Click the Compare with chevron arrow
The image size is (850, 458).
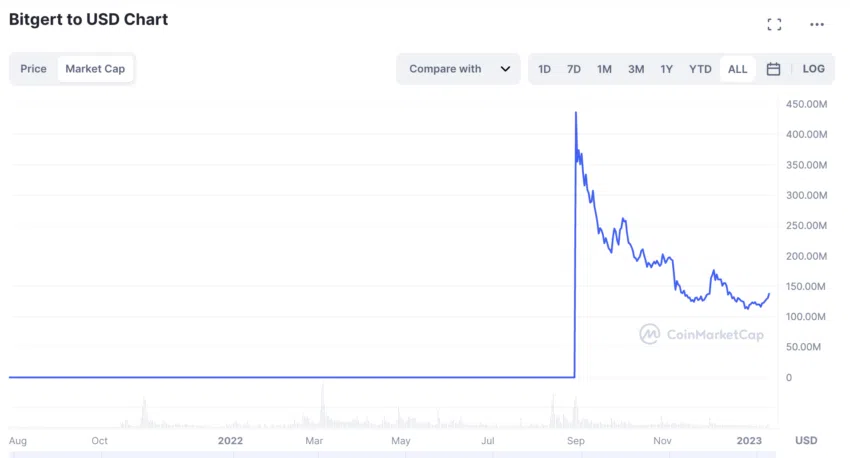[x=505, y=69]
